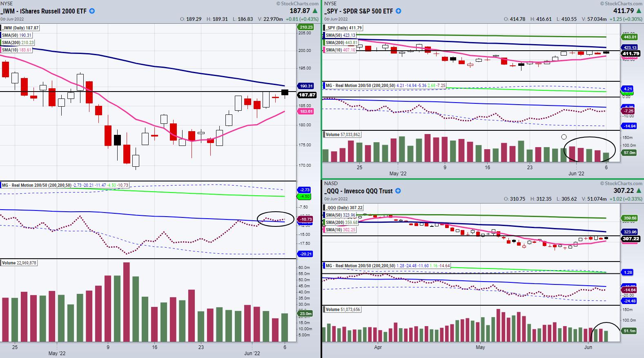Click the May '22 date label on IWM axis
Viewport: 644px width, 358px height.
pyautogui.click(x=57, y=354)
